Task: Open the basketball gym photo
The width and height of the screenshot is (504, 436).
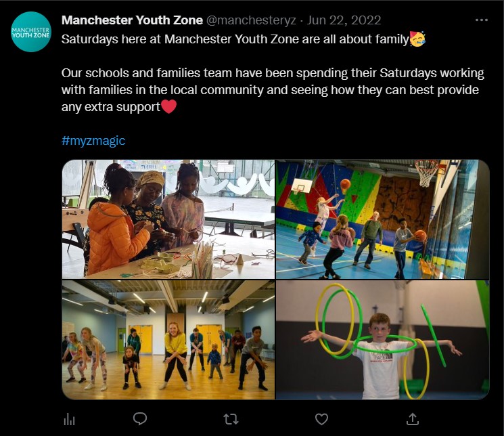Action: pos(382,219)
